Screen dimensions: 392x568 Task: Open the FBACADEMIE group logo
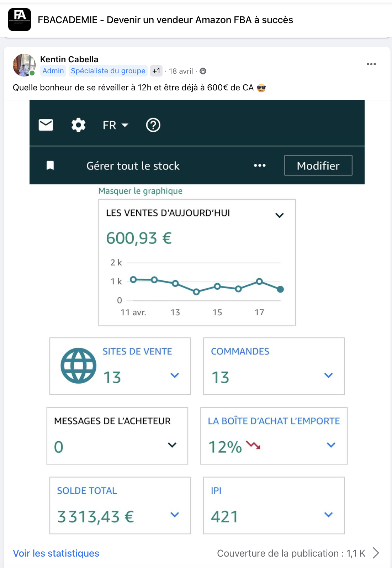click(x=20, y=20)
